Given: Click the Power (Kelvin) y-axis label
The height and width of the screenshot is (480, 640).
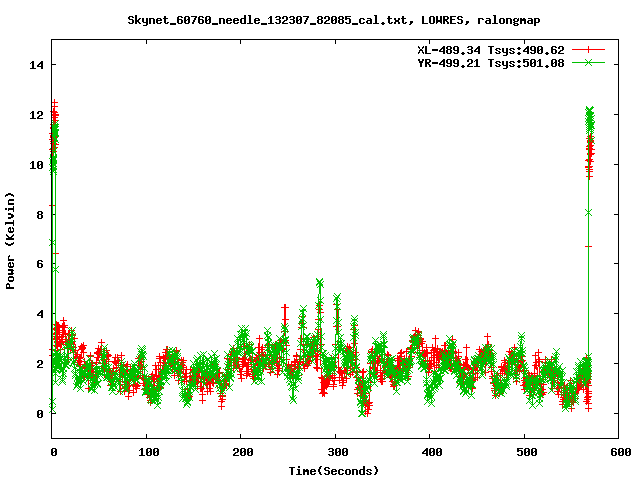Looking at the screenshot, I should pos(10,241).
